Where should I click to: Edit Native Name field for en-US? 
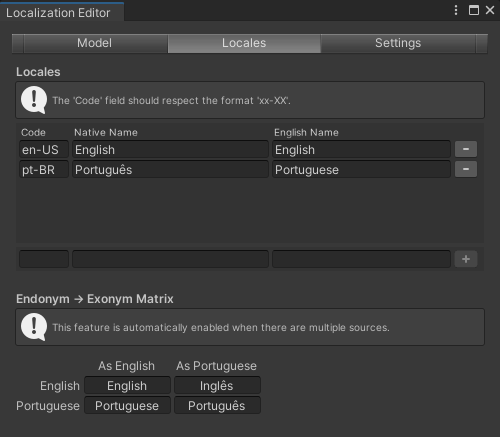click(x=170, y=149)
